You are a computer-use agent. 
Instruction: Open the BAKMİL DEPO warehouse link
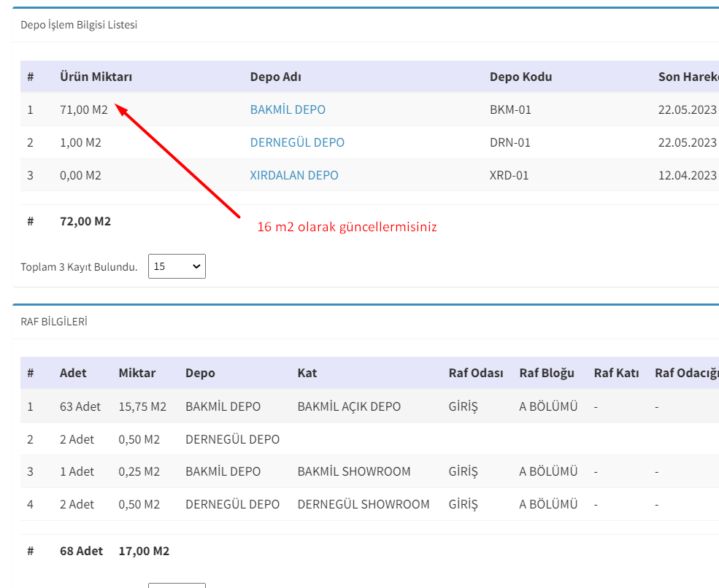pyautogui.click(x=288, y=110)
